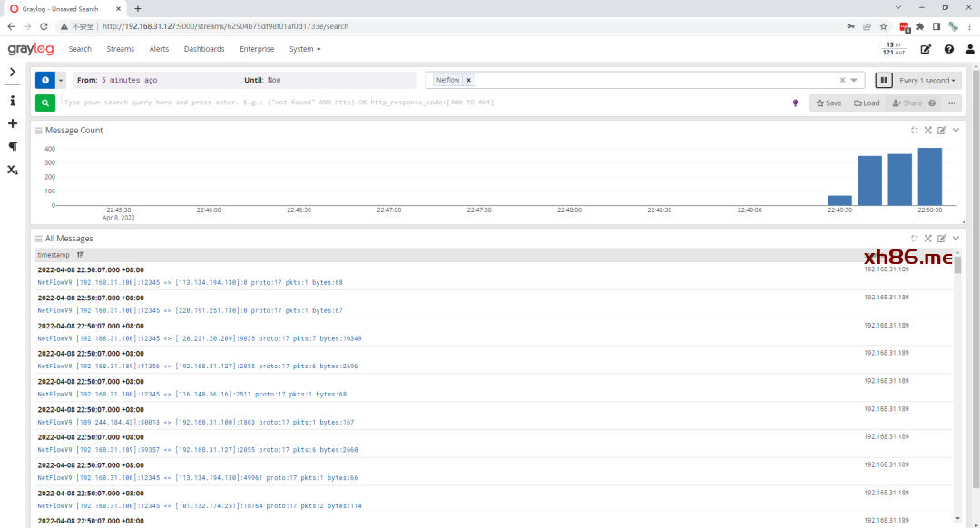Go to the Streams menu item

coord(120,49)
